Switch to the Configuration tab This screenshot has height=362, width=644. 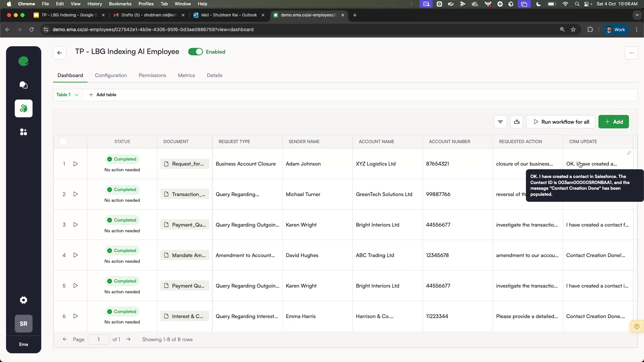[x=111, y=75]
